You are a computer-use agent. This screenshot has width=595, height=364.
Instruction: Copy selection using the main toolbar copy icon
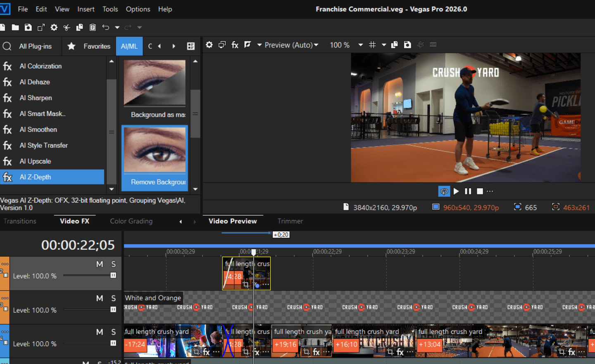point(80,28)
